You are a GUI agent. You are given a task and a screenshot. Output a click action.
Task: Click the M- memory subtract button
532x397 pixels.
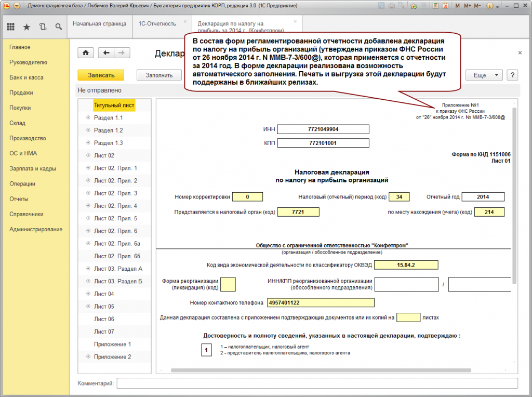tap(477, 6)
